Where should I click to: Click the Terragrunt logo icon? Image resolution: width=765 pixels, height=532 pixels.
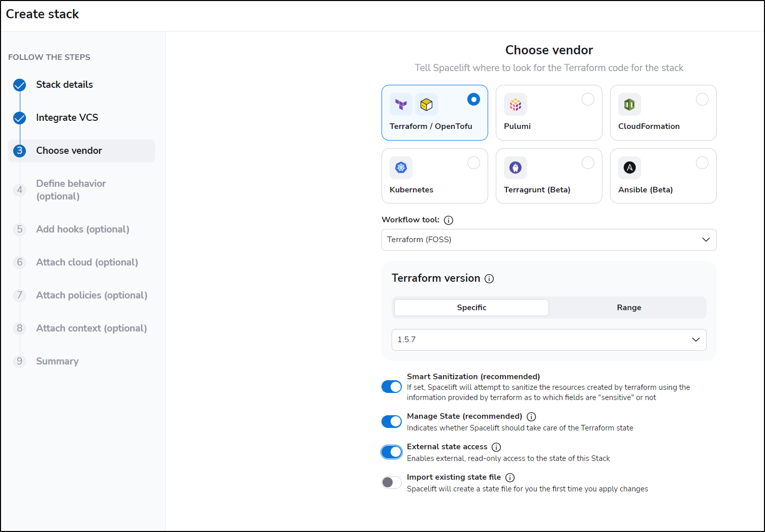[x=515, y=168]
